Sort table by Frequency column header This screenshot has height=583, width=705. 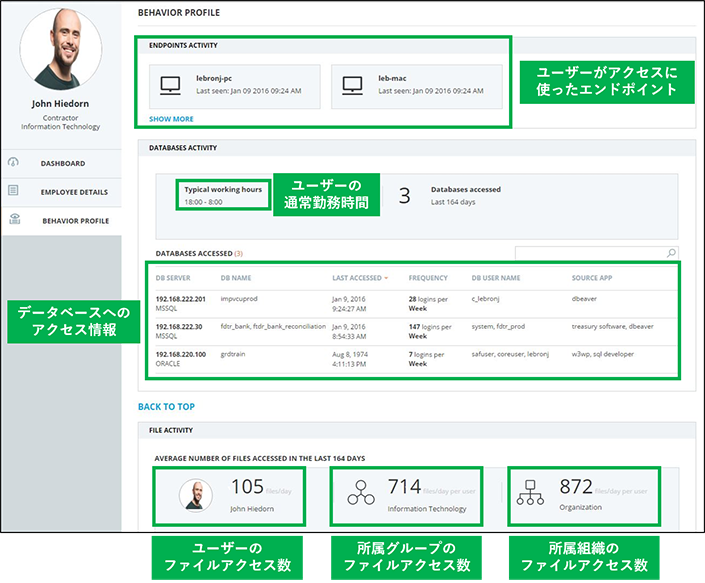(428, 278)
